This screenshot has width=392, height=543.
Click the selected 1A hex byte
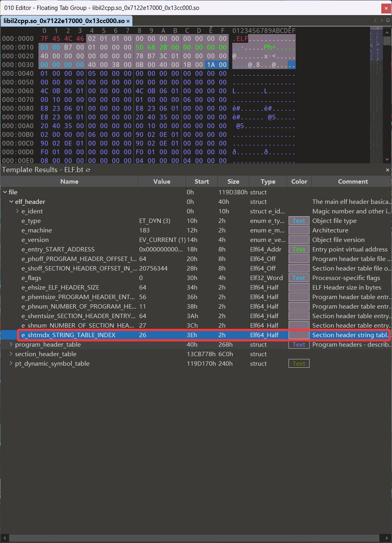pyautogui.click(x=211, y=65)
